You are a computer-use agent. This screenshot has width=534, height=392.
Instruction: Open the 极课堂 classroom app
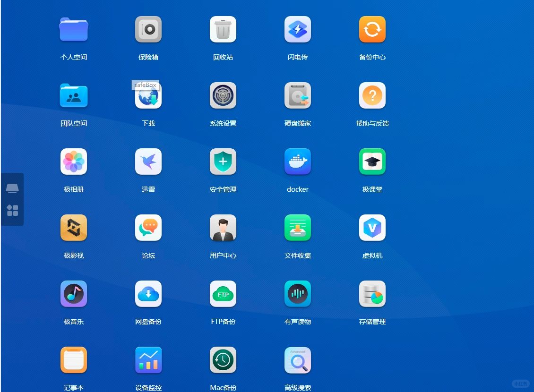[372, 162]
